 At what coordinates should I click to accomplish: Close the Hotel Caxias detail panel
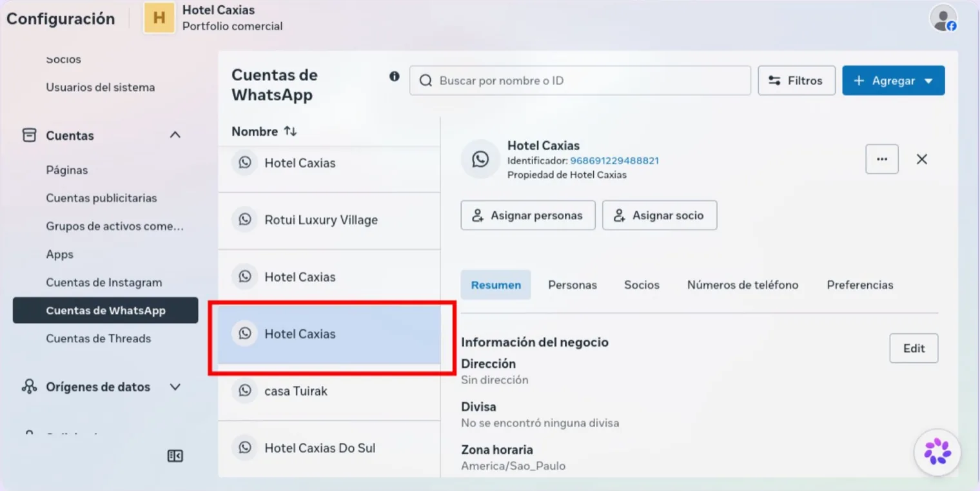[x=922, y=159]
